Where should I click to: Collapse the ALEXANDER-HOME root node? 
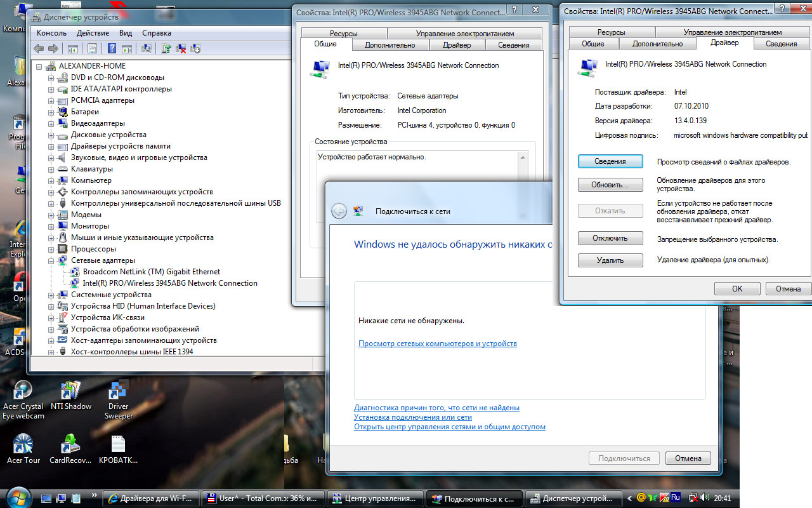39,66
